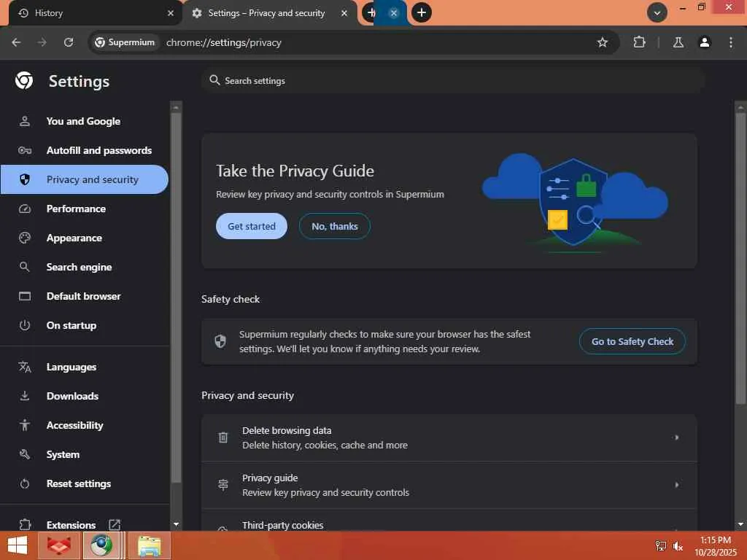Open the red fox app in taskbar
This screenshot has height=560, width=747.
pyautogui.click(x=58, y=545)
